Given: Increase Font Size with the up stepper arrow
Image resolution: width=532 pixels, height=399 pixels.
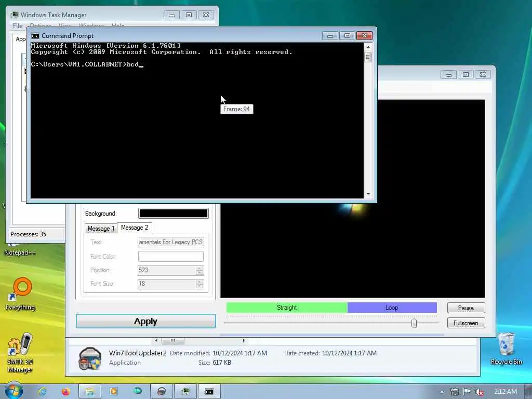Looking at the screenshot, I should (x=199, y=282).
